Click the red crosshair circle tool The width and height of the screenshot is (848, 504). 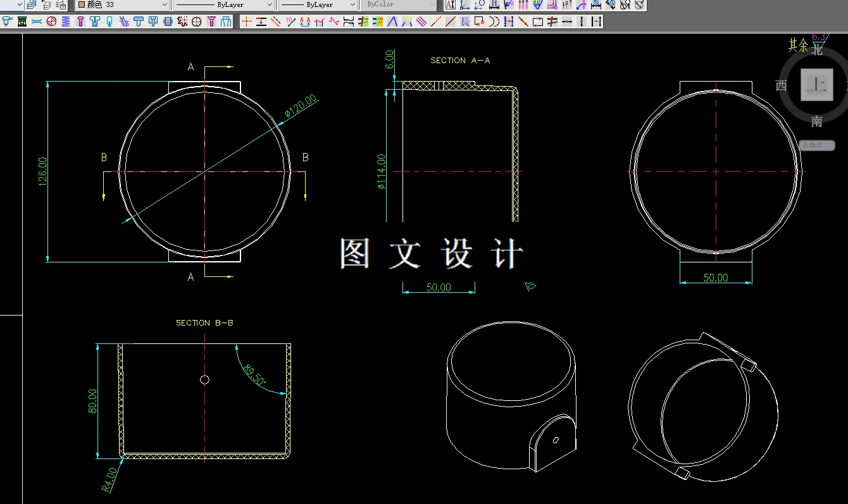pos(197,22)
